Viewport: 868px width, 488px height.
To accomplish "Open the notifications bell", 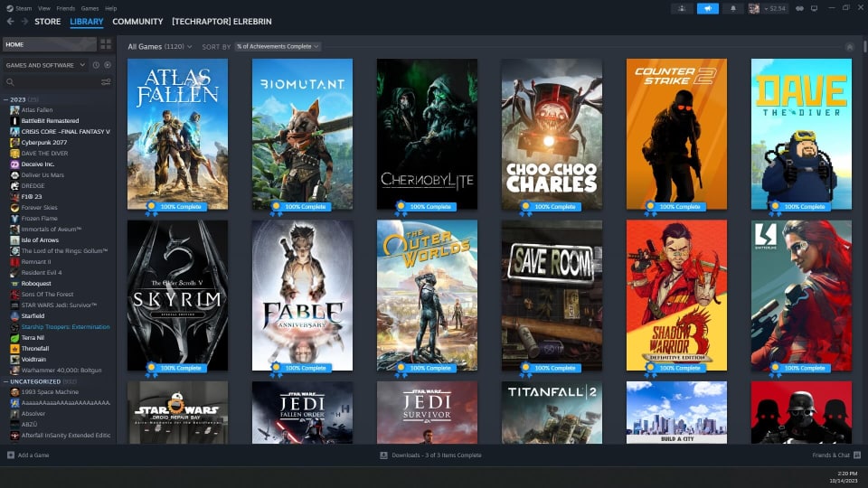I will [x=733, y=8].
